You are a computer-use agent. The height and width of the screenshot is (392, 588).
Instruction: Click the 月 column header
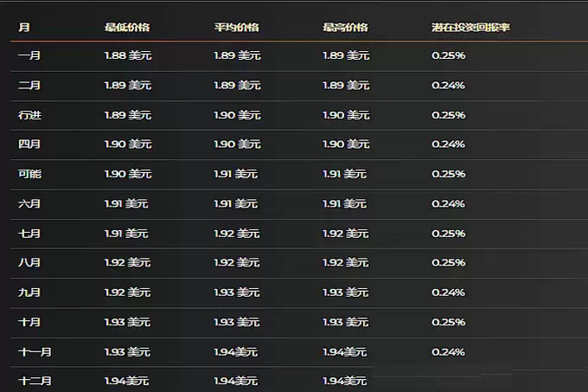(23, 28)
